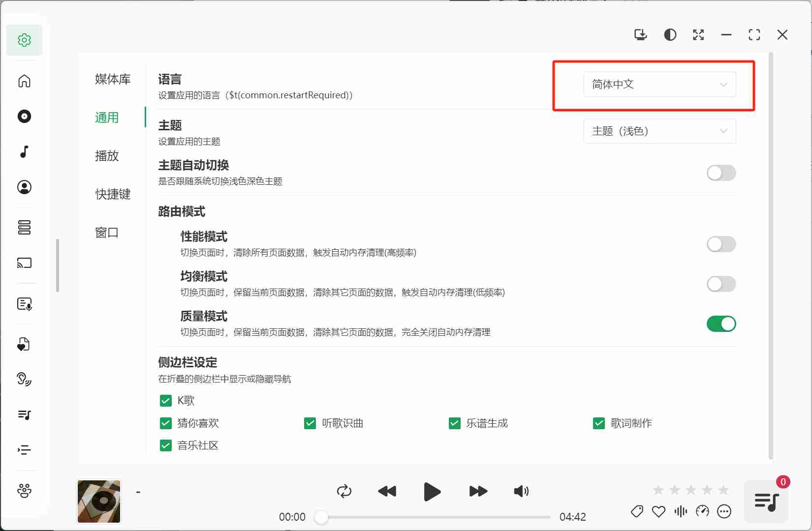The height and width of the screenshot is (531, 812).
Task: Click the cast to device icon
Action: (x=24, y=263)
